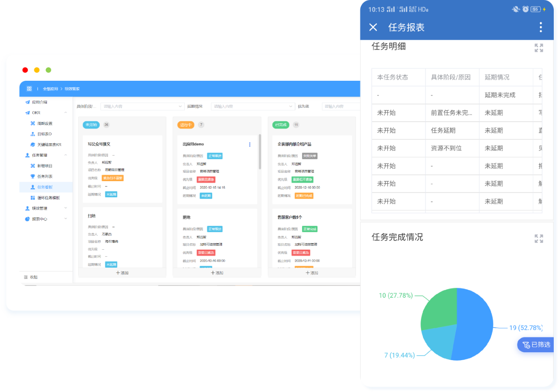
Task: Click the app grid icon in desktop header
Action: (29, 89)
